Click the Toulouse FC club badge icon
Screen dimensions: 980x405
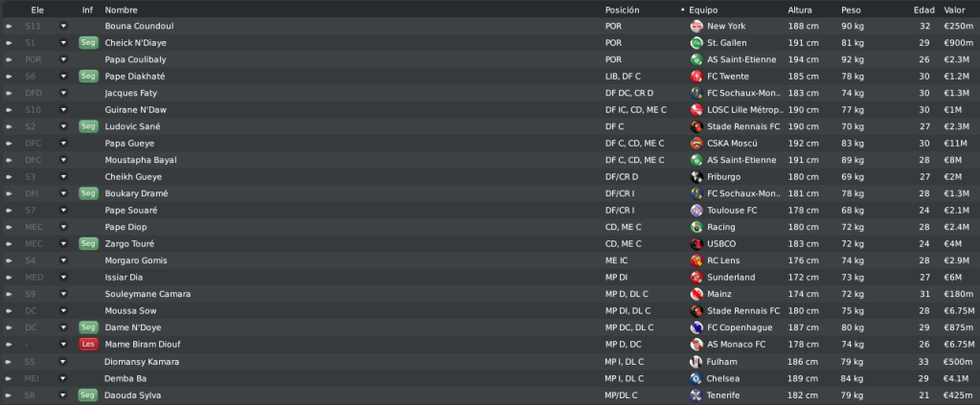(696, 210)
